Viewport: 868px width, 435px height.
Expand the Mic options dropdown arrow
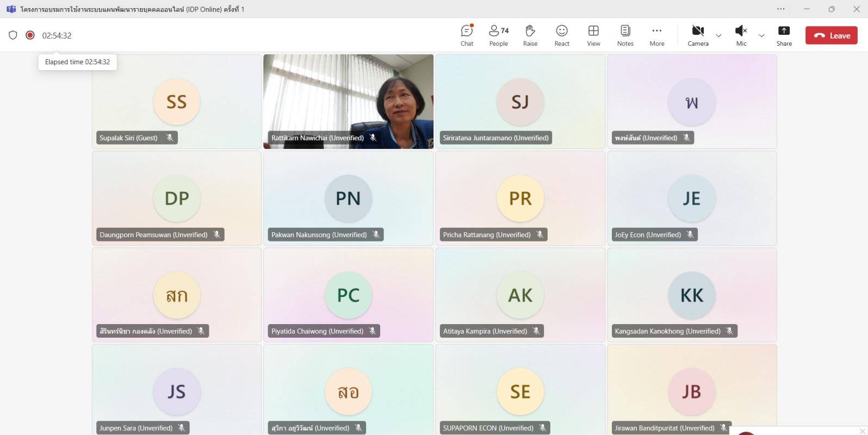(x=761, y=36)
